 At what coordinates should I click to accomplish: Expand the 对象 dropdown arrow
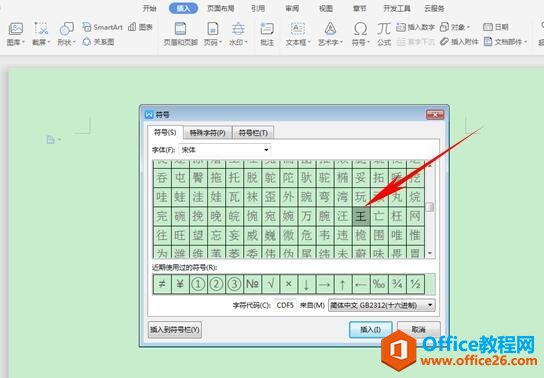(468, 27)
